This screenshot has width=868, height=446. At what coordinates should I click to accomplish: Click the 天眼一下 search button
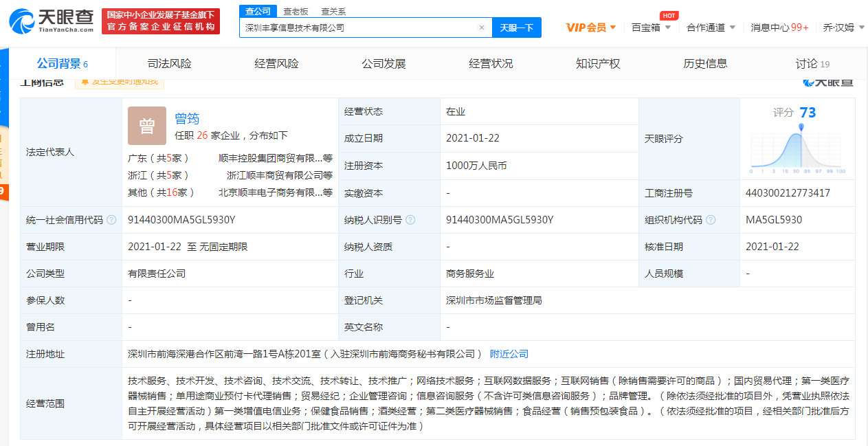coord(517,27)
